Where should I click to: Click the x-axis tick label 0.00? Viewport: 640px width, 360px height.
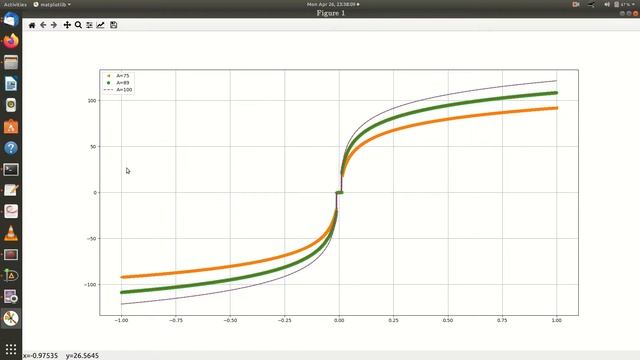point(339,320)
